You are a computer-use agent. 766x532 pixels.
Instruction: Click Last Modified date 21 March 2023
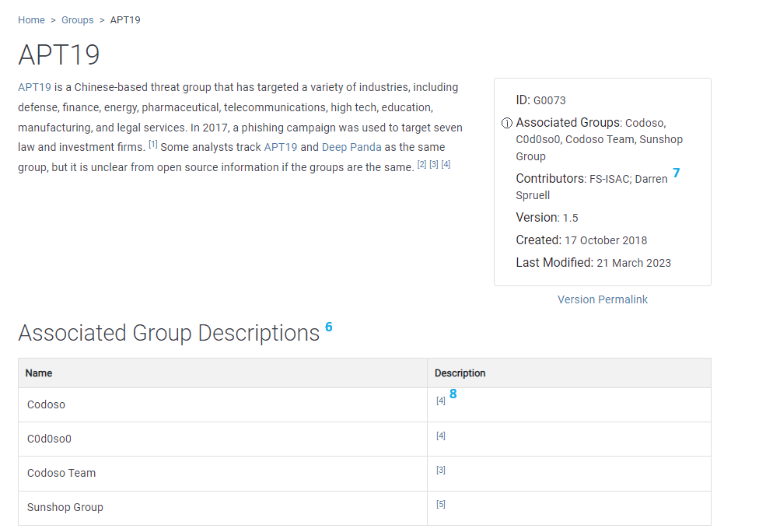tap(634, 263)
